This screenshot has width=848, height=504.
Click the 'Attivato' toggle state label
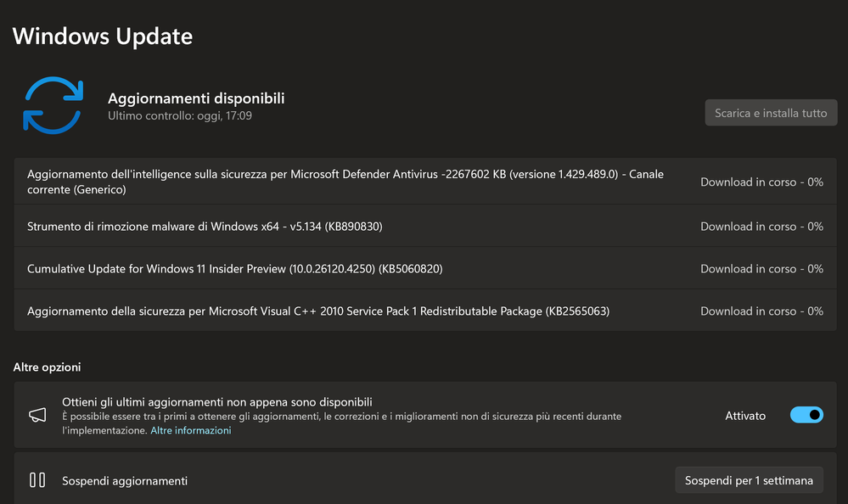click(745, 416)
